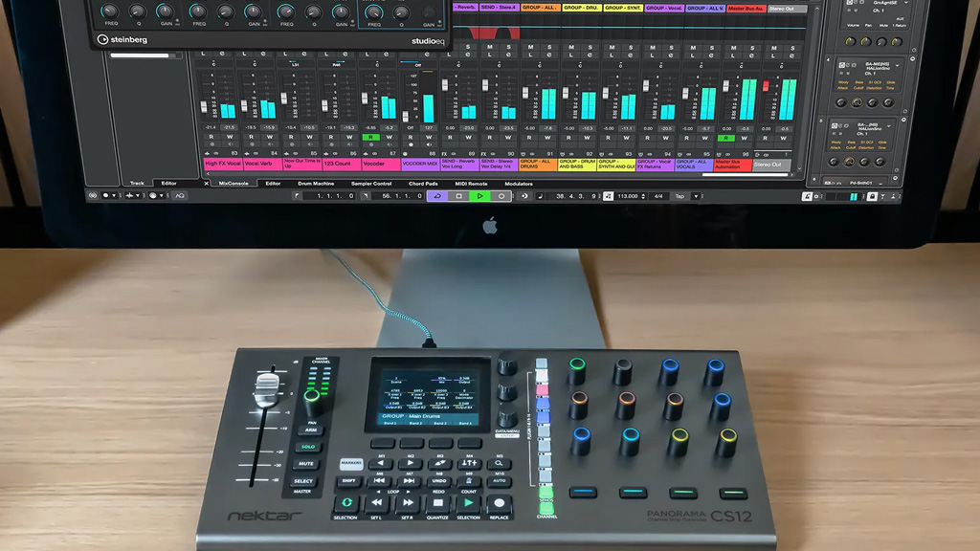
Task: Open the Drum Machine tab
Action: [x=316, y=184]
